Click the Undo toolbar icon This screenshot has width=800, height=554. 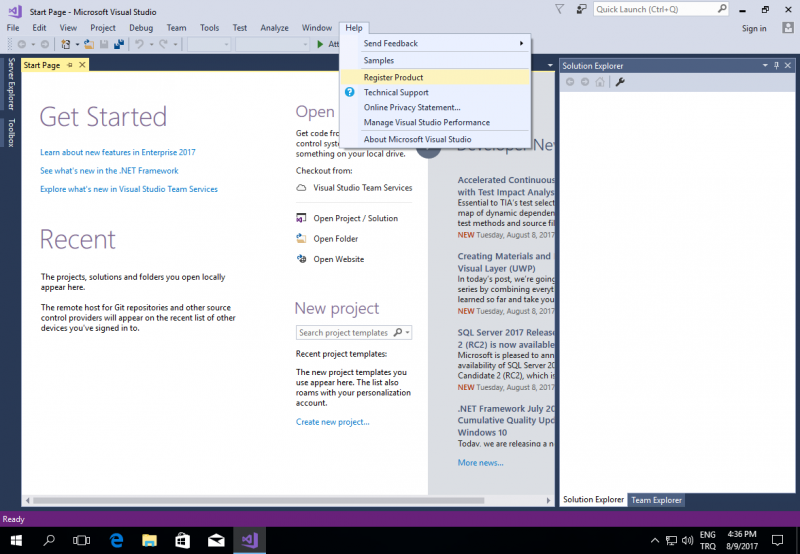coord(139,44)
